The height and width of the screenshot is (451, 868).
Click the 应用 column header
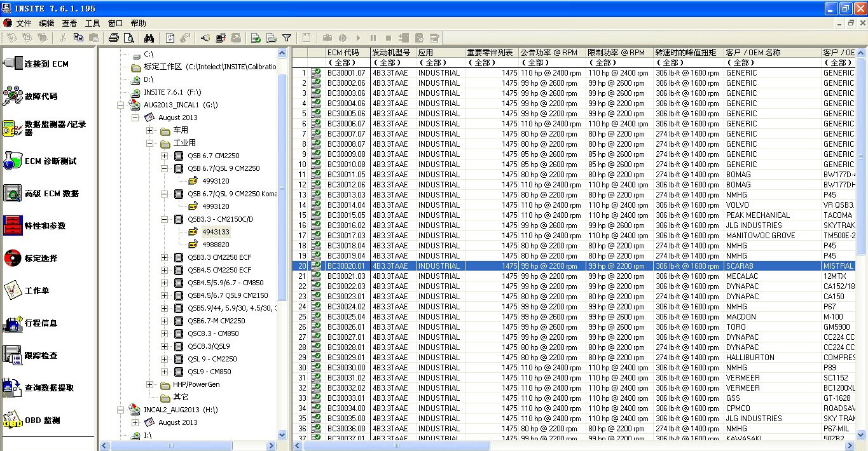pyautogui.click(x=441, y=53)
